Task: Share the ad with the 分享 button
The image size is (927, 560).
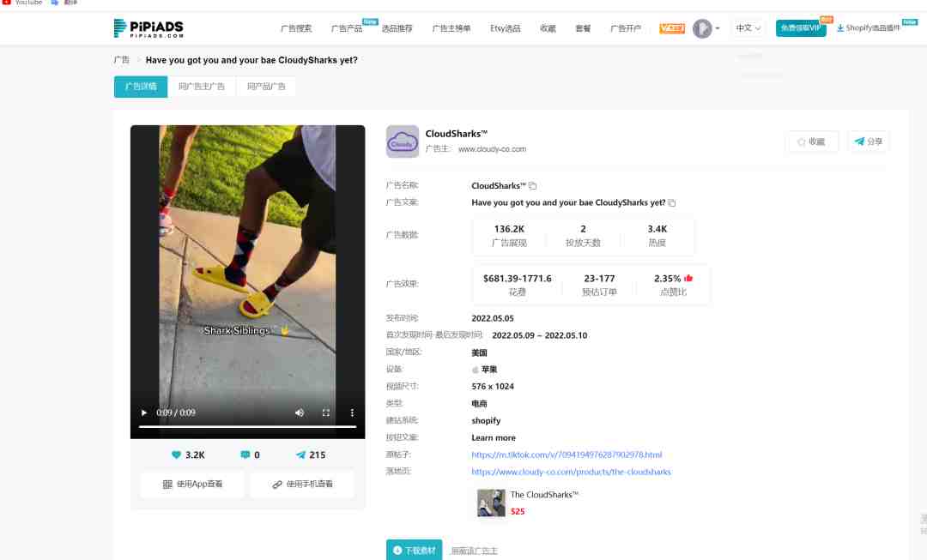Action: (869, 142)
